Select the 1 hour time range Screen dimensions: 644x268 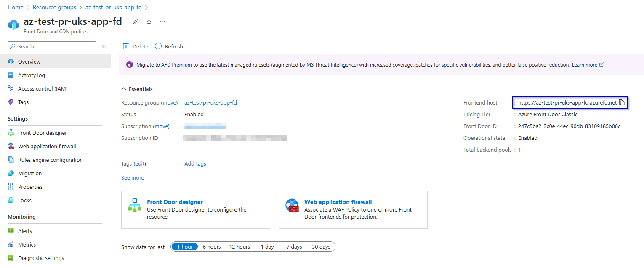(x=185, y=247)
